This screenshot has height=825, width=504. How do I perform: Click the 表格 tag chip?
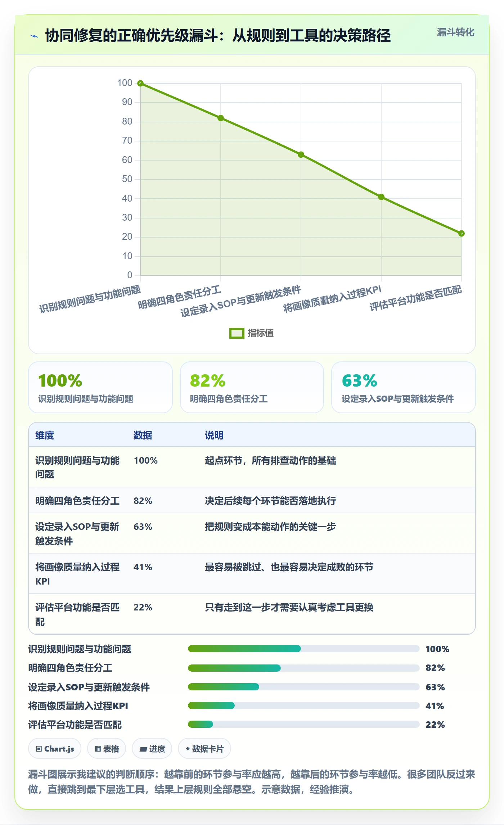(107, 749)
